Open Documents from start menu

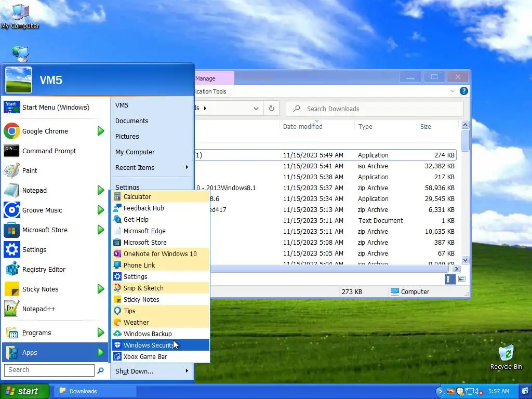tap(131, 121)
